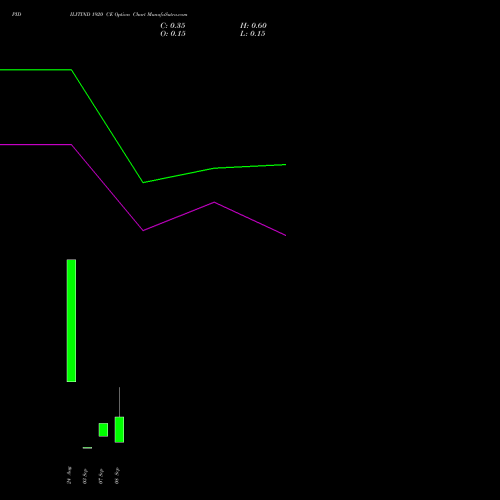Image resolution: width=500 pixels, height=500 pixels.
Task: Click the FSD label at top left
Action: (17, 14)
